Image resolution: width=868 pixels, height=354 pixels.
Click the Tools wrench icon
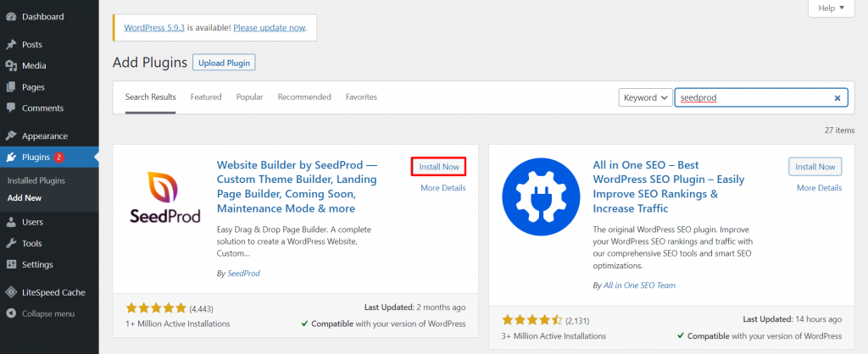[x=10, y=243]
